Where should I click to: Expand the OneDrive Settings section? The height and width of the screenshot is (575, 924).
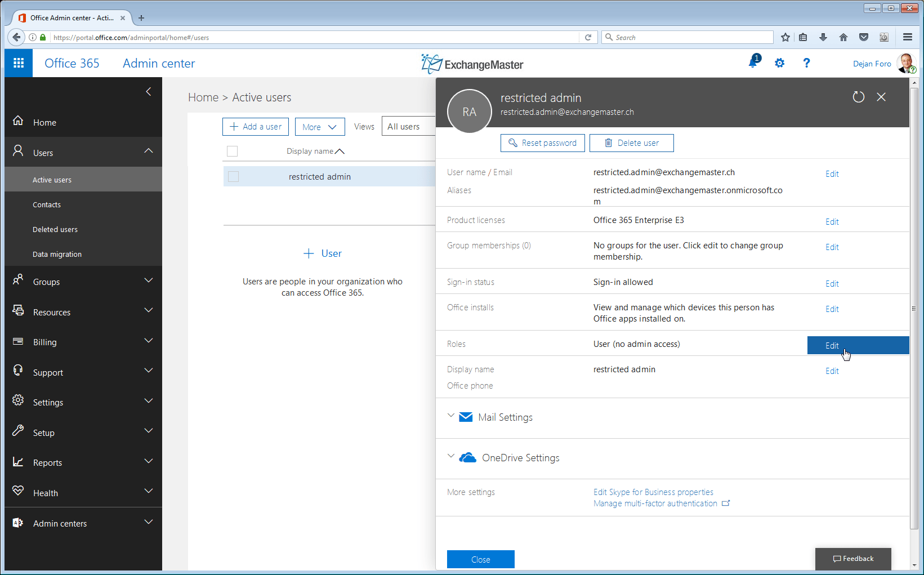click(451, 457)
